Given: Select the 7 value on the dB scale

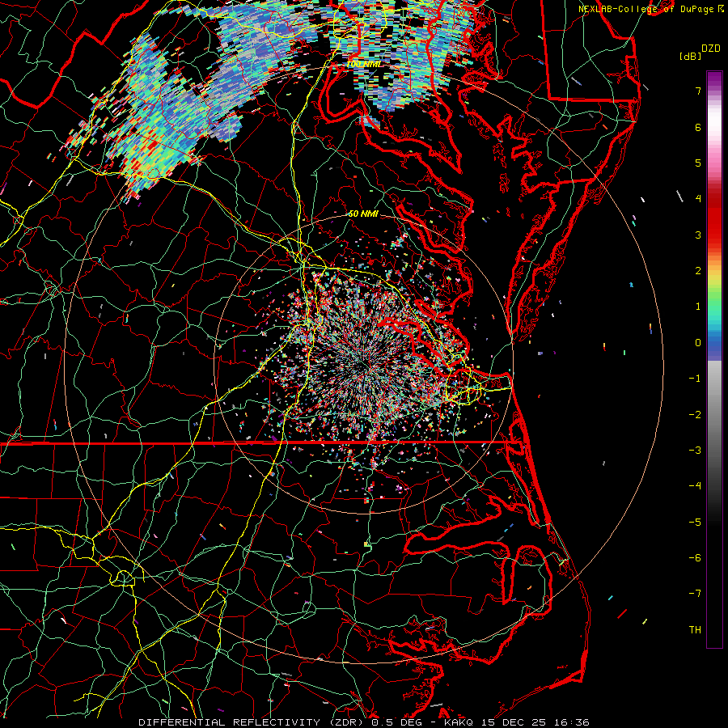Looking at the screenshot, I should (698, 91).
